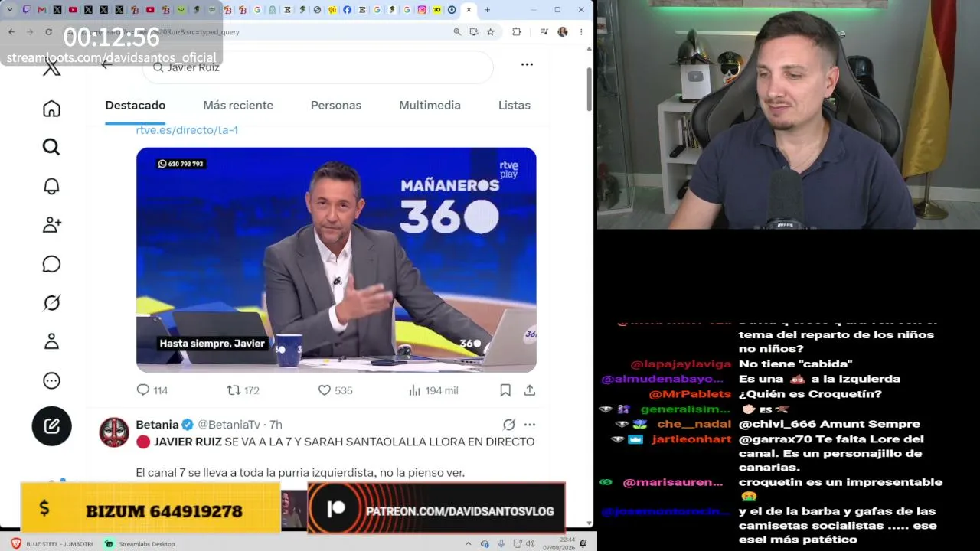Open Grok action on Betania post
The image size is (980, 551).
click(509, 425)
